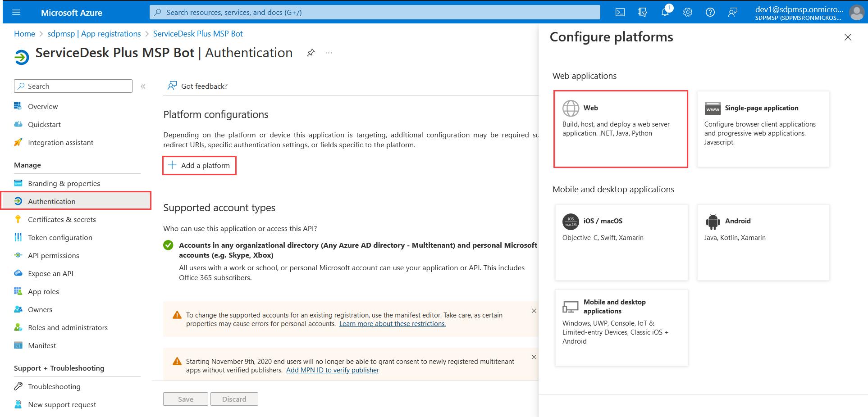
Task: Pin the Authentication page to dashboard
Action: pos(311,53)
